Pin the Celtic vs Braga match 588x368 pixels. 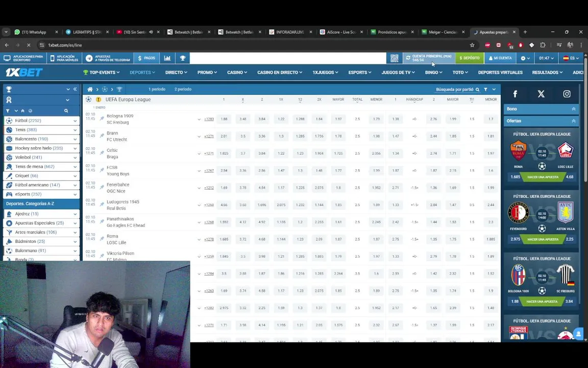coord(102,153)
